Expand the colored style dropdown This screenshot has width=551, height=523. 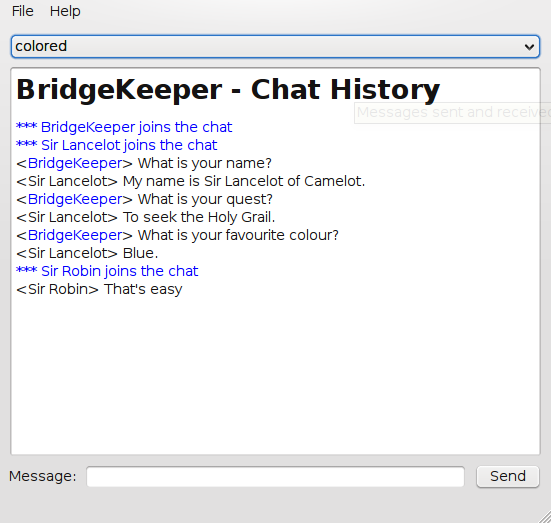[275, 46]
